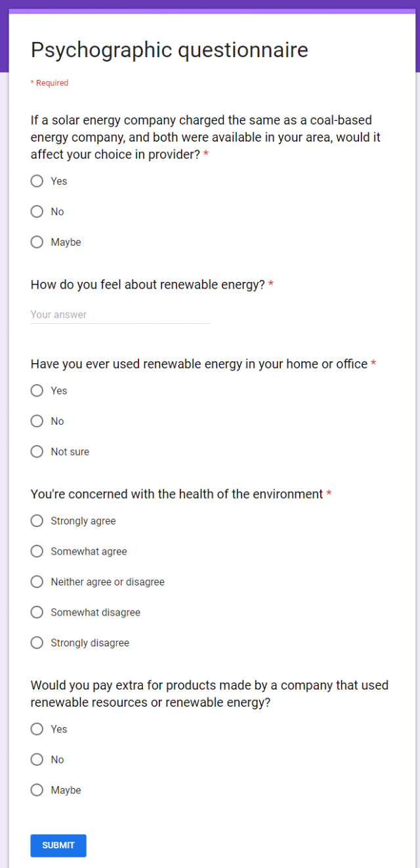Click the "Psychographic questionnaire" form title

tap(169, 50)
